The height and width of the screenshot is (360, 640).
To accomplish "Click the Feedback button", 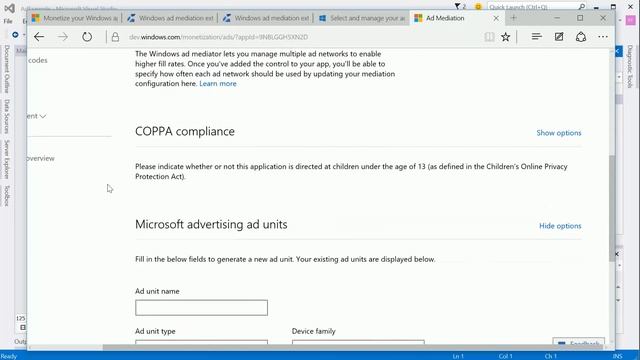I will [578, 342].
